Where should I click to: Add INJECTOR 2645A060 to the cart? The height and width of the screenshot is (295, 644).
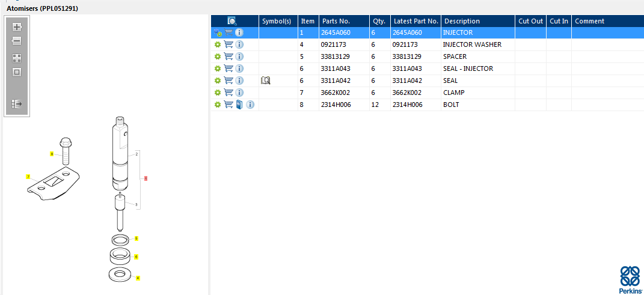click(x=228, y=32)
